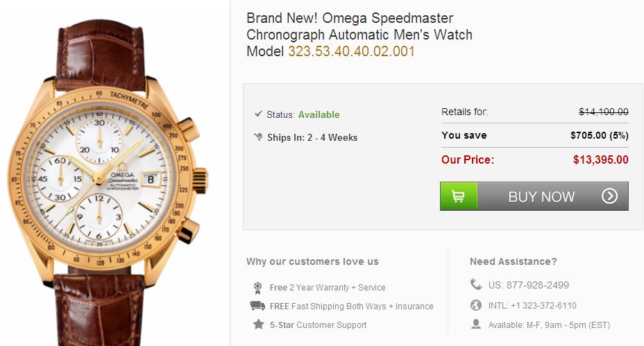Click the shipping icon beside Ships In
Image resolution: width=644 pixels, height=346 pixels.
click(258, 137)
